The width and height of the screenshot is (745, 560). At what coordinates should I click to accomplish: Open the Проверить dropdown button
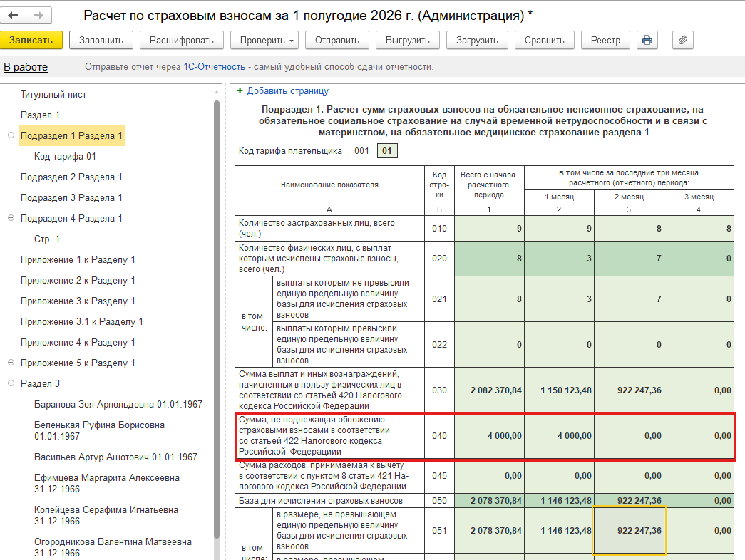tap(264, 41)
